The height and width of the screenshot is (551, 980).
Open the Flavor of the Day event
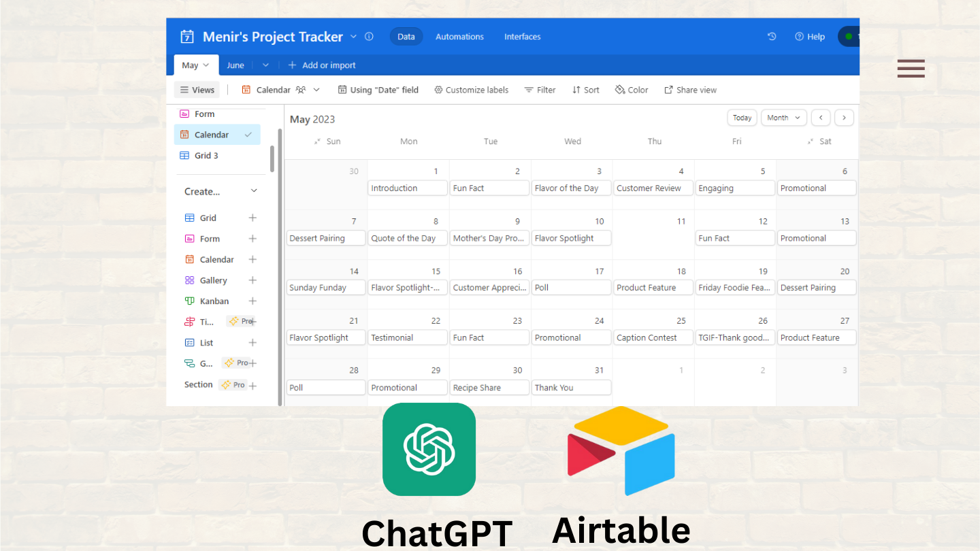[571, 188]
